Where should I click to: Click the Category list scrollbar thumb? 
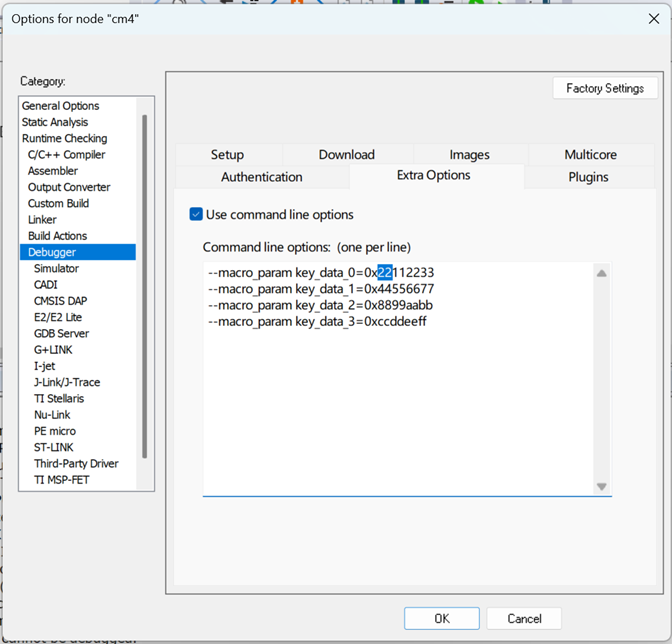144,286
